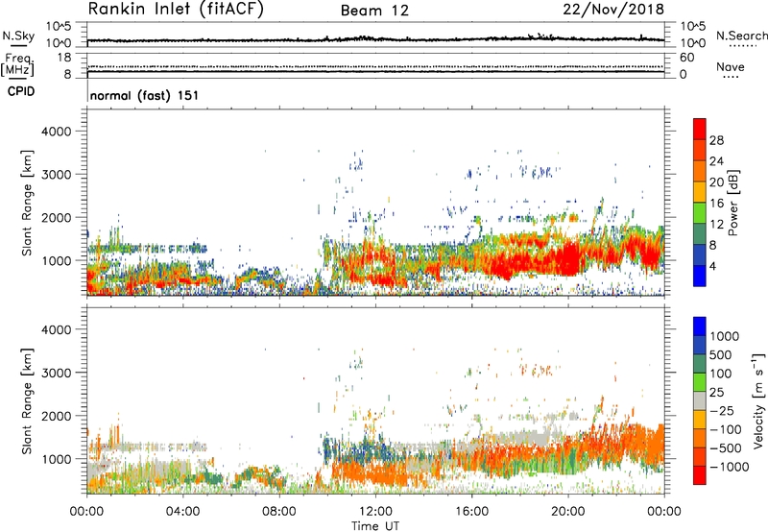The width and height of the screenshot is (768, 532).
Task: Click the "20:00" time tick label
Action: pyautogui.click(x=567, y=512)
